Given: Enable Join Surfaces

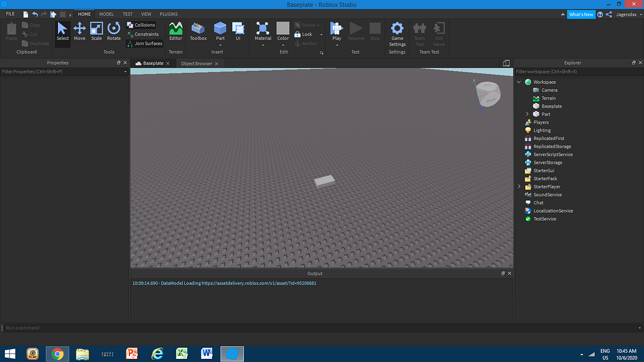Looking at the screenshot, I should tap(144, 43).
